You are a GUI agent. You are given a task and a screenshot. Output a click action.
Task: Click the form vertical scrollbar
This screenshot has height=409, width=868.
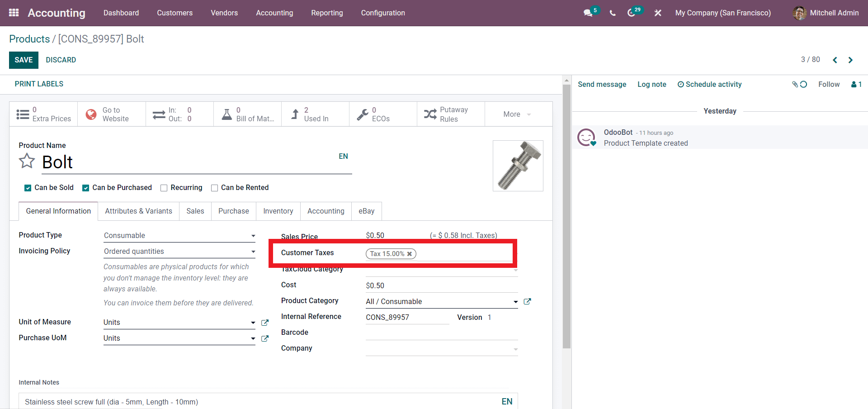(x=566, y=217)
